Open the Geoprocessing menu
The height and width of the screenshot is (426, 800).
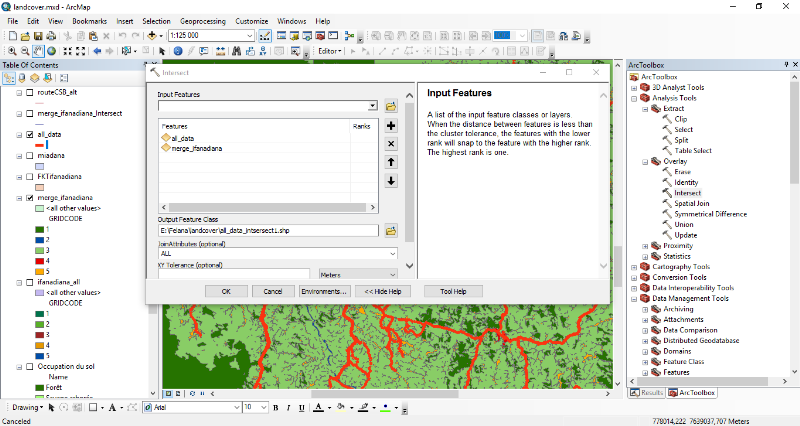coord(203,20)
